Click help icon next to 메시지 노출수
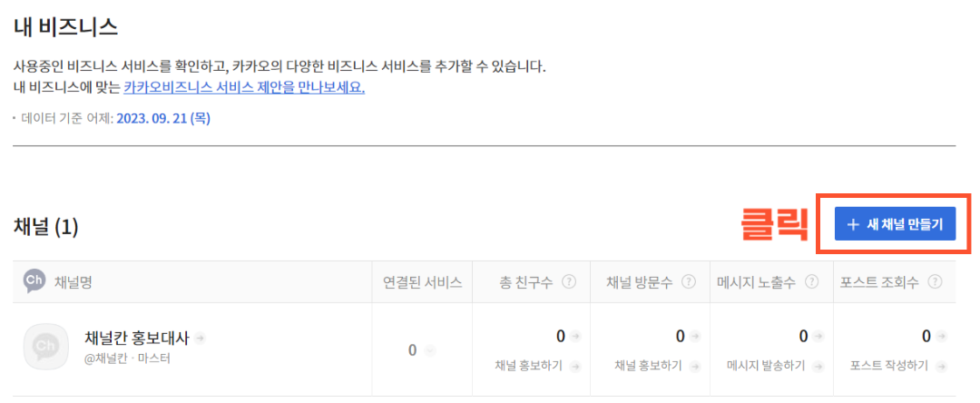This screenshot has width=980, height=403. click(x=811, y=281)
